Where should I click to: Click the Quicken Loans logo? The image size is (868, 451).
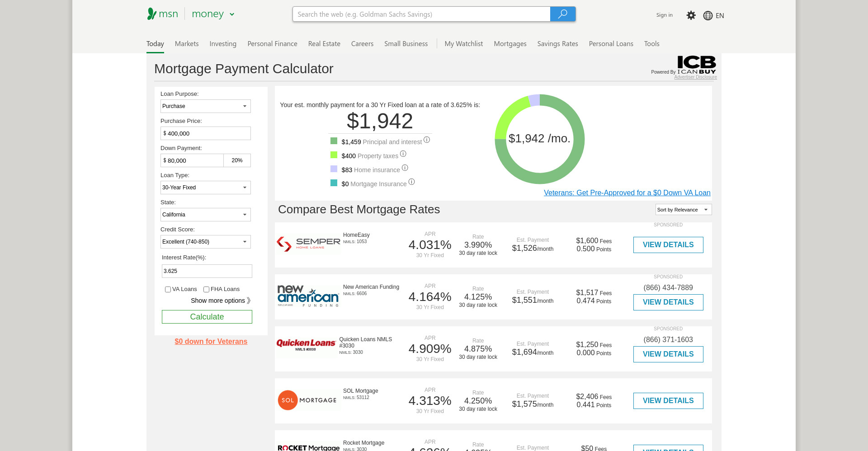[x=306, y=345]
